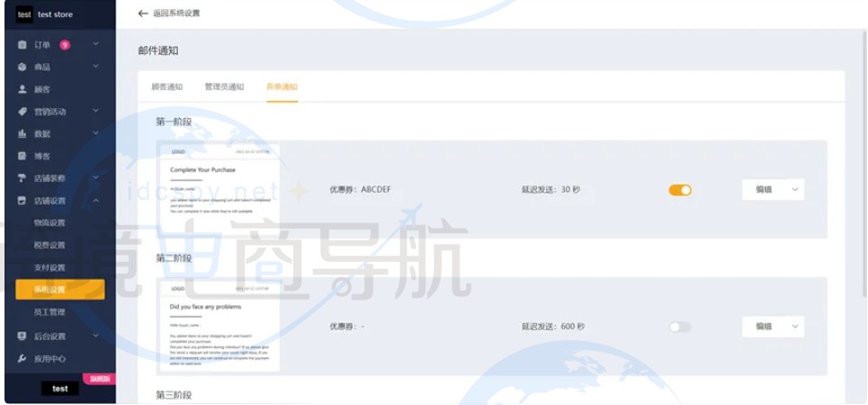Open dropdown arrow next to first stage 编辑
Screen dimensions: 868x405
coord(793,190)
